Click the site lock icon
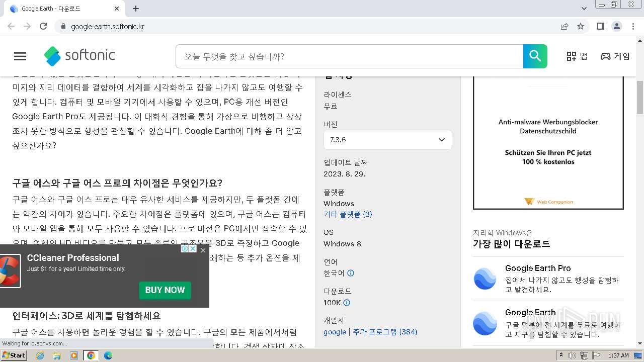The height and width of the screenshot is (362, 644). [x=63, y=26]
